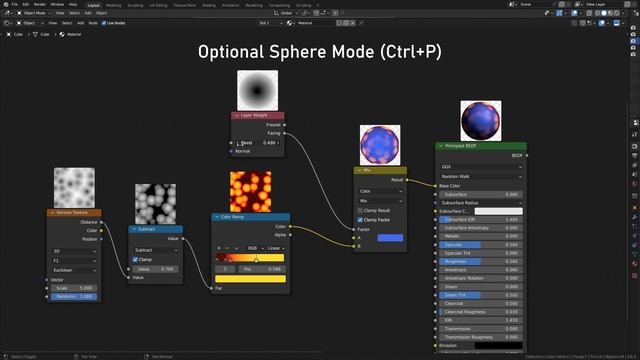640x360 pixels.
Task: Open the Render menu
Action: tap(40, 4)
